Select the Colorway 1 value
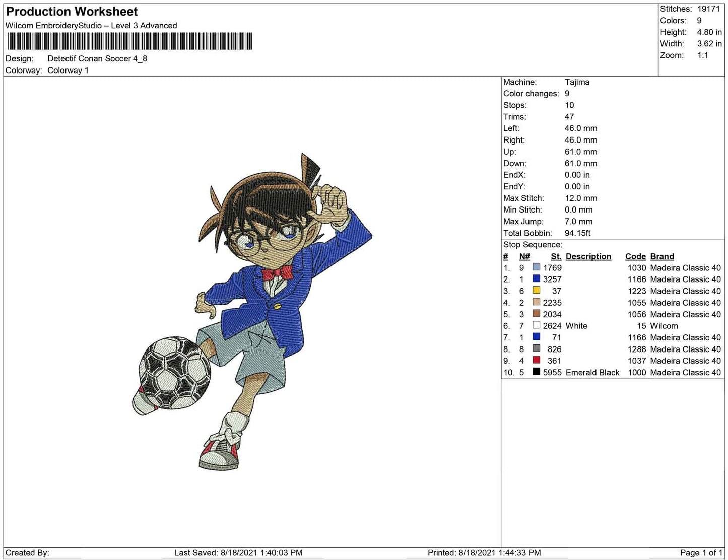Image resolution: width=728 pixels, height=560 pixels. click(68, 71)
